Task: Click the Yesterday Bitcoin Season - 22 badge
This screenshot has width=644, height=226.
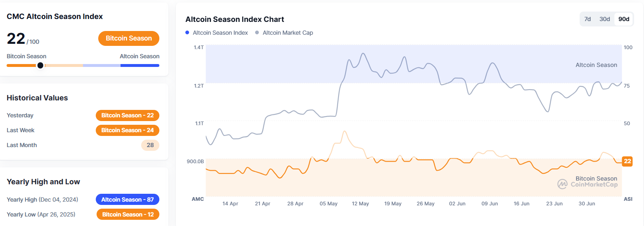Action: pos(127,115)
